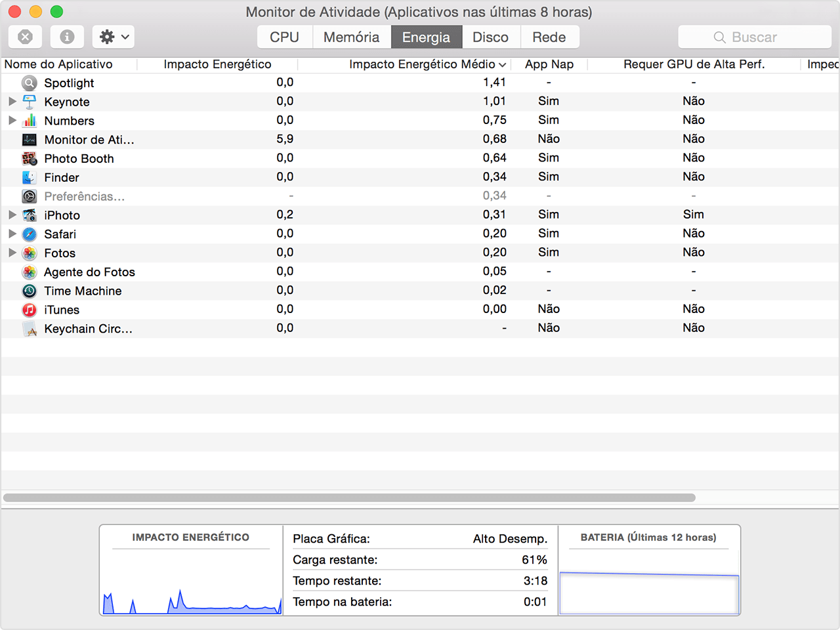The width and height of the screenshot is (840, 630).
Task: Select the Photo Booth row name
Action: click(x=79, y=159)
